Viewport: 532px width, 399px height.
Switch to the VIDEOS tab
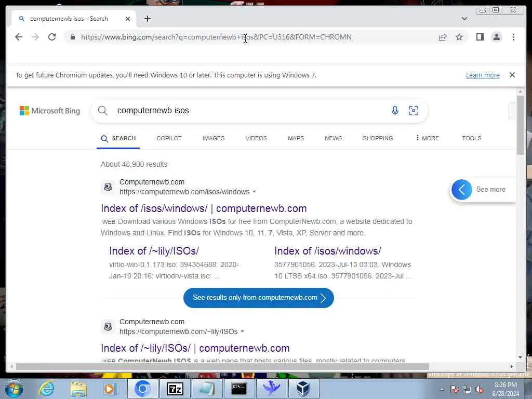(x=256, y=138)
